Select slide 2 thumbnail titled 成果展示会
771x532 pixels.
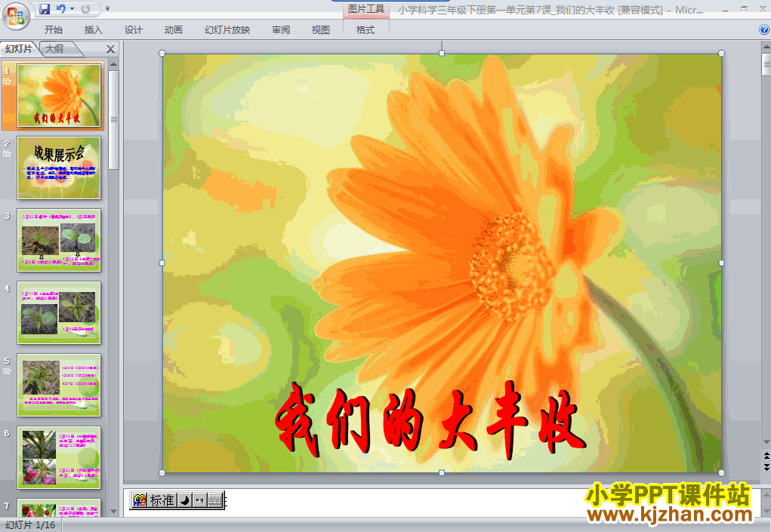(59, 168)
